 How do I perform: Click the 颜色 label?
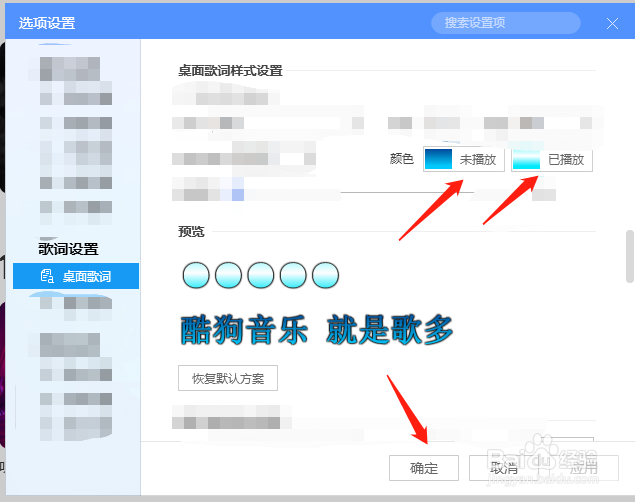click(401, 159)
